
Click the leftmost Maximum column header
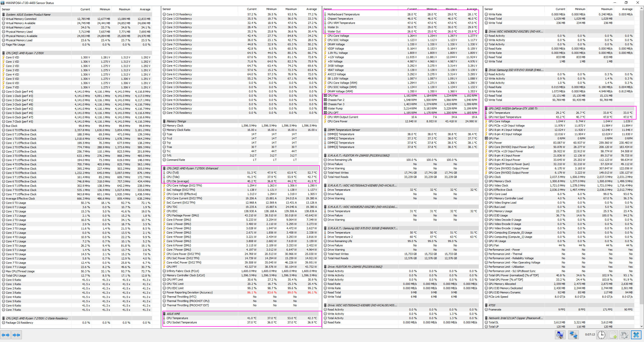(125, 9)
